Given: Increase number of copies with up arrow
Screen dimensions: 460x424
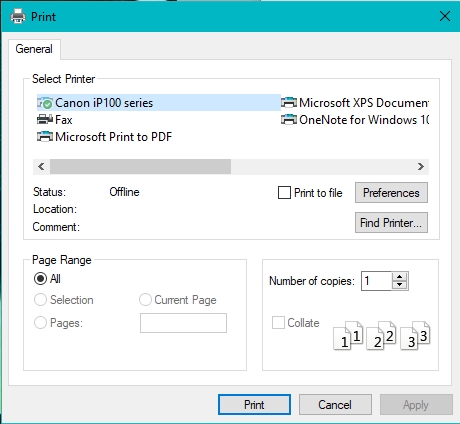Looking at the screenshot, I should click(400, 277).
